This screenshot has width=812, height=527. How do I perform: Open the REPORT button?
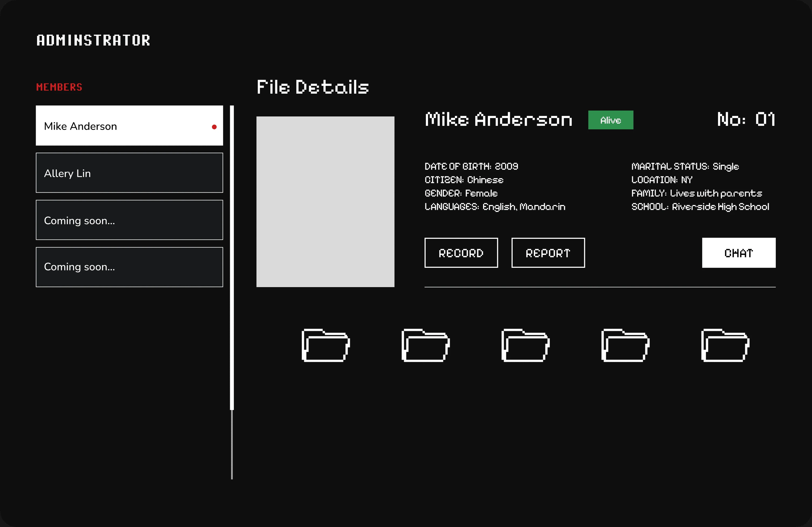548,252
